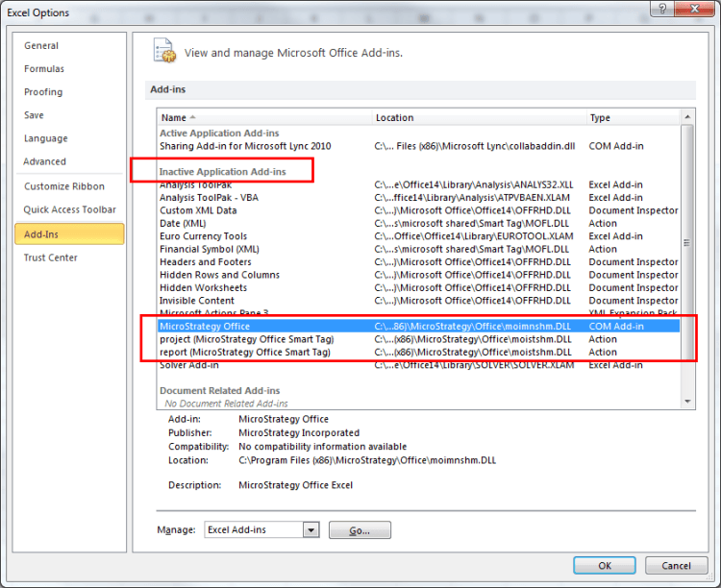Select Sharing Add-in for Microsoft Lync 2010

[x=245, y=146]
